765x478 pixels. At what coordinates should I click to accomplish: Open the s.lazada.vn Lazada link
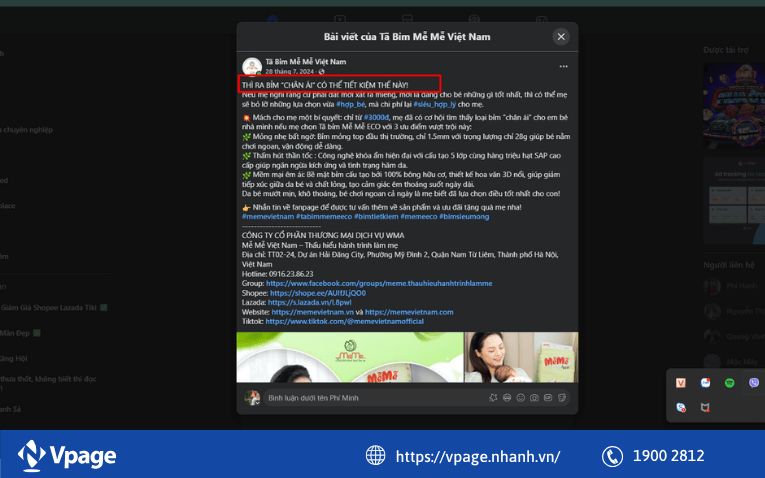click(x=309, y=302)
